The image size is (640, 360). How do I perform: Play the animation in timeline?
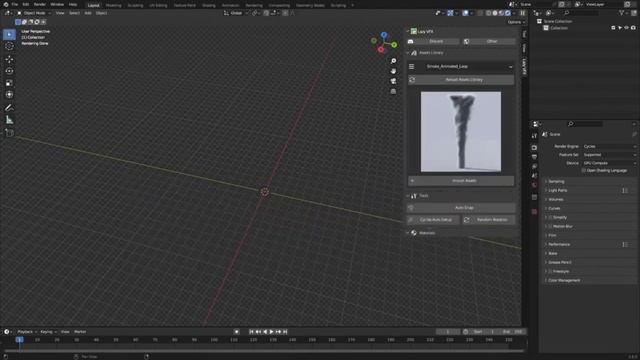coord(271,332)
